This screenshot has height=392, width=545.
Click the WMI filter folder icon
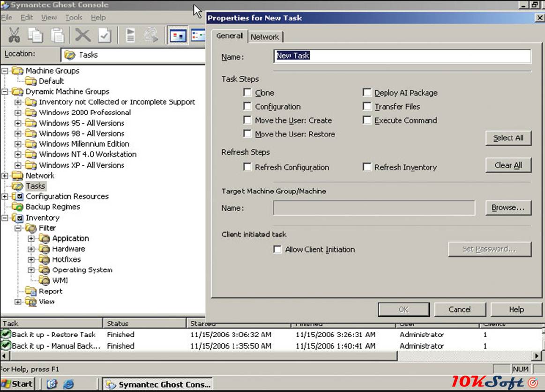tap(44, 280)
